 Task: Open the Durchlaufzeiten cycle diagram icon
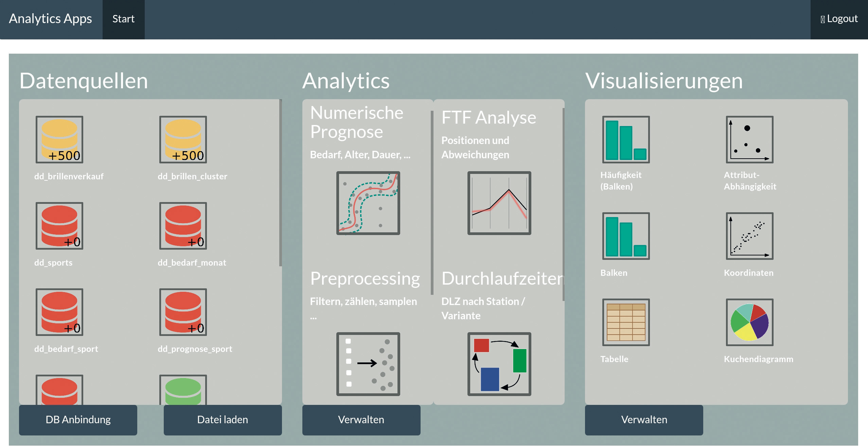[x=499, y=364]
